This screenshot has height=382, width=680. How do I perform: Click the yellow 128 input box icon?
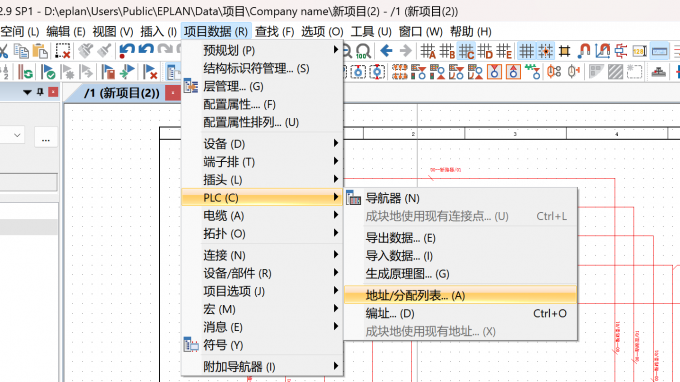pos(640,51)
